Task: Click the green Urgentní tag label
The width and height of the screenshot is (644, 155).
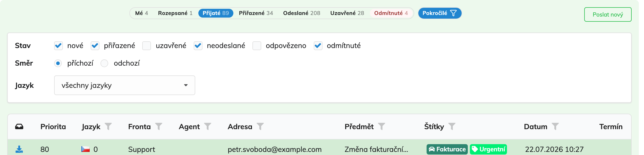Action: (x=488, y=149)
